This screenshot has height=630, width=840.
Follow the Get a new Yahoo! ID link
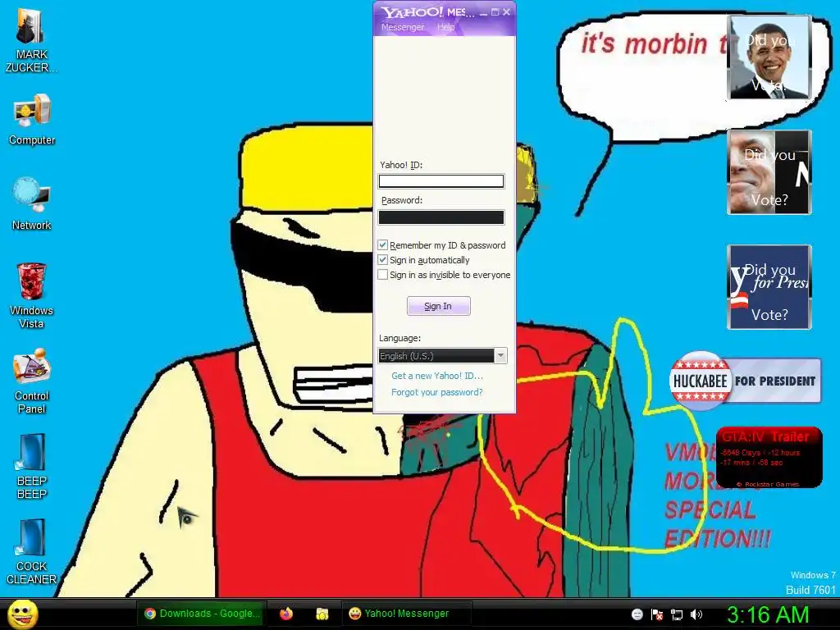pyautogui.click(x=436, y=376)
